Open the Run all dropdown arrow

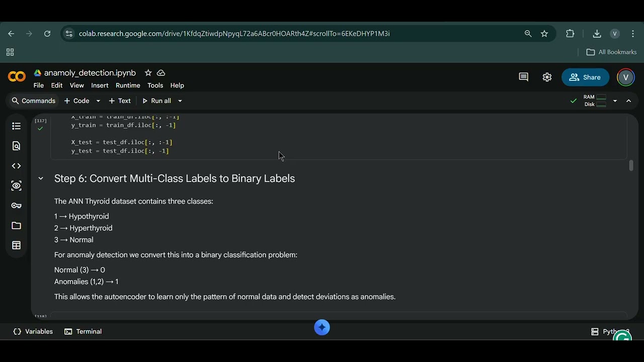(180, 101)
